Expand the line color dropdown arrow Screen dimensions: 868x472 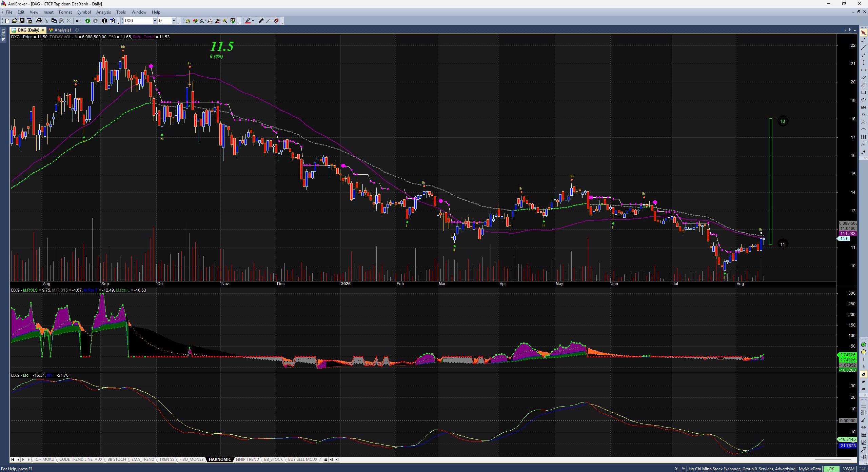(253, 21)
